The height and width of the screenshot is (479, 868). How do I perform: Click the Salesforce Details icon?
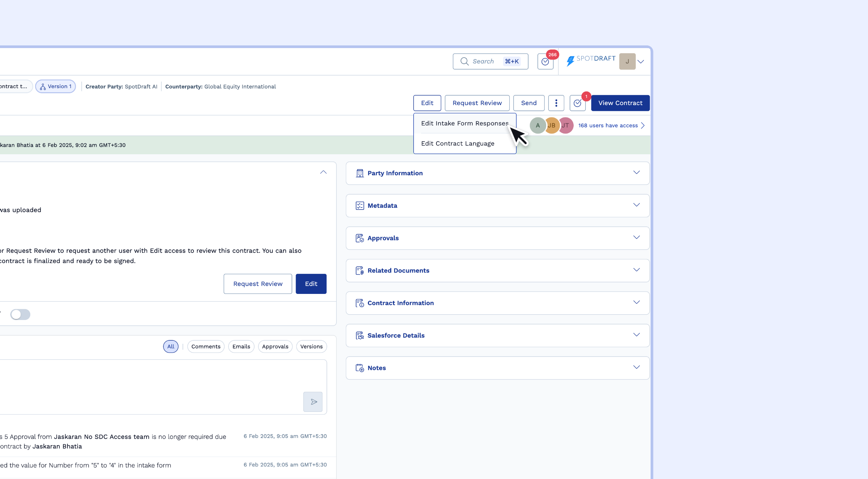[360, 336]
